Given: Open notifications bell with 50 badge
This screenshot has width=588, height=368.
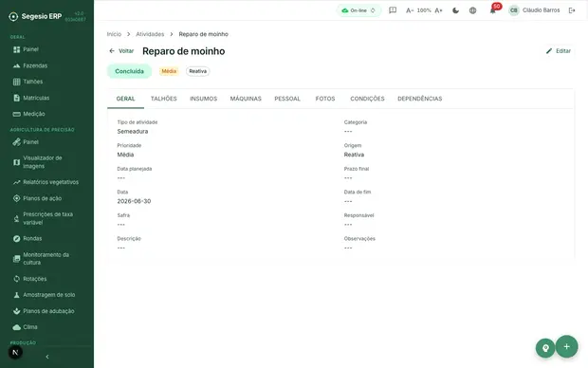Looking at the screenshot, I should 493,10.
